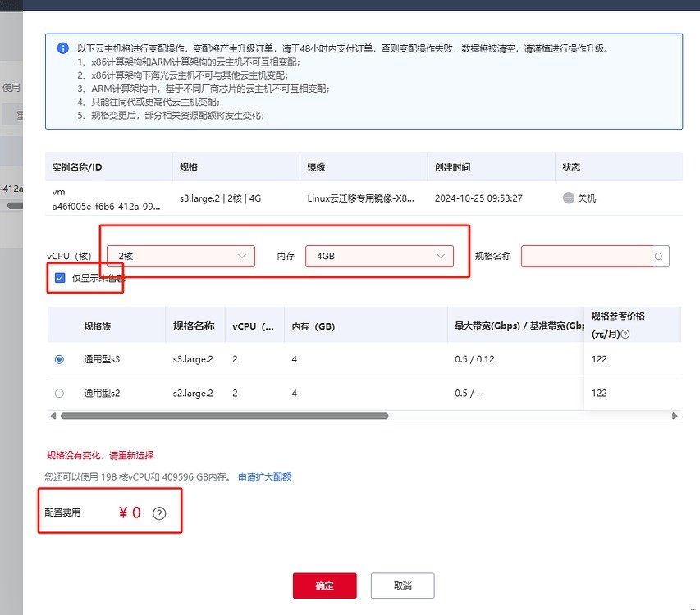Image resolution: width=700 pixels, height=615 pixels.
Task: Toggle the 仅显示未售罄 checkbox
Action: click(x=60, y=278)
